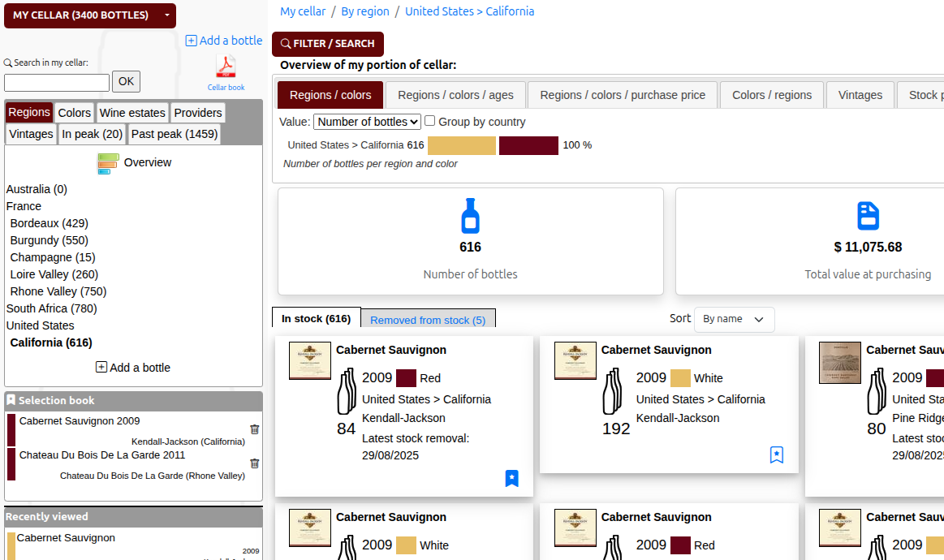The width and height of the screenshot is (944, 560).
Task: Open the Cellar book PDF icon
Action: click(226, 67)
